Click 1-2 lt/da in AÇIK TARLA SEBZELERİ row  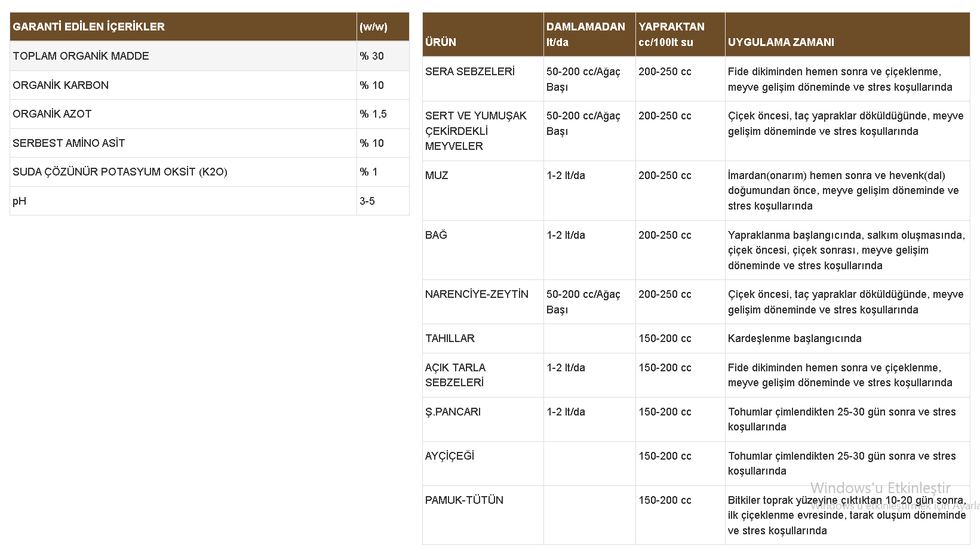coord(566,368)
